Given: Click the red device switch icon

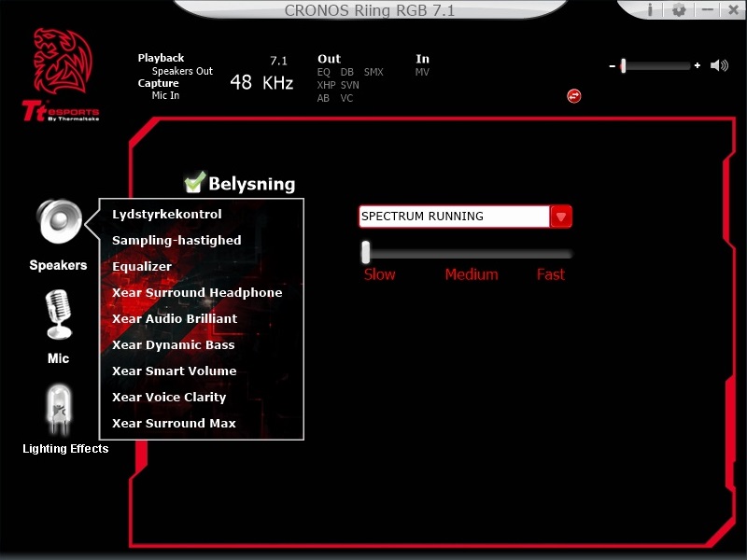Looking at the screenshot, I should point(574,96).
